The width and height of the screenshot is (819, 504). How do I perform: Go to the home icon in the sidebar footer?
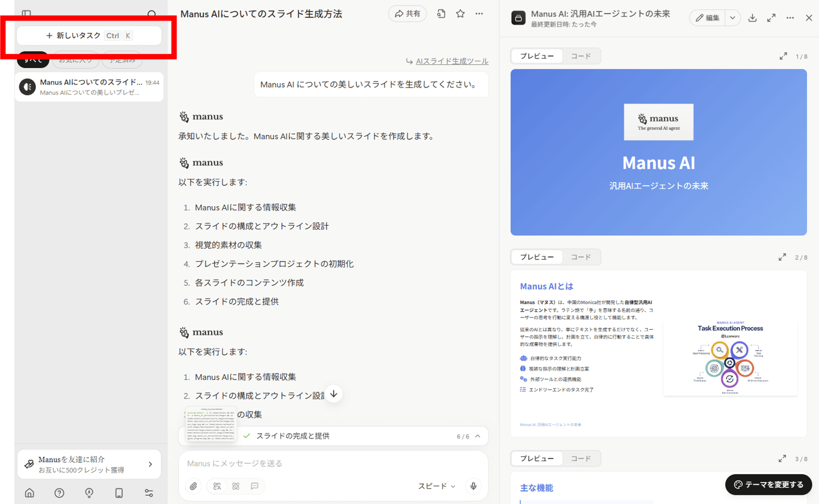pos(30,493)
